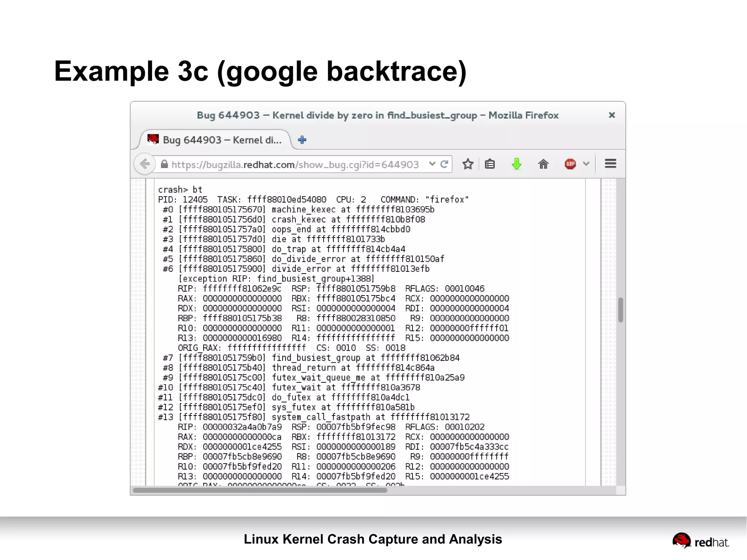Open a new tab with plus icon
This screenshot has width=747, height=560.
[x=302, y=140]
